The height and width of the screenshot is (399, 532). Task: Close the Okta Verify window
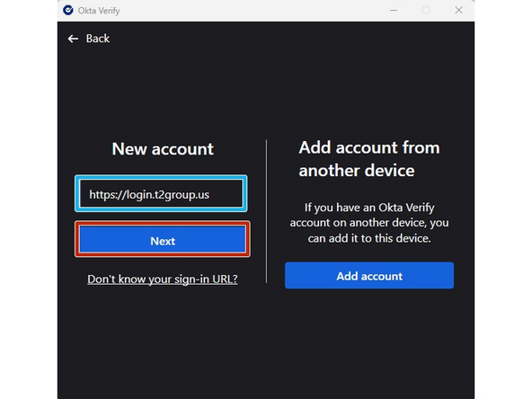click(458, 10)
